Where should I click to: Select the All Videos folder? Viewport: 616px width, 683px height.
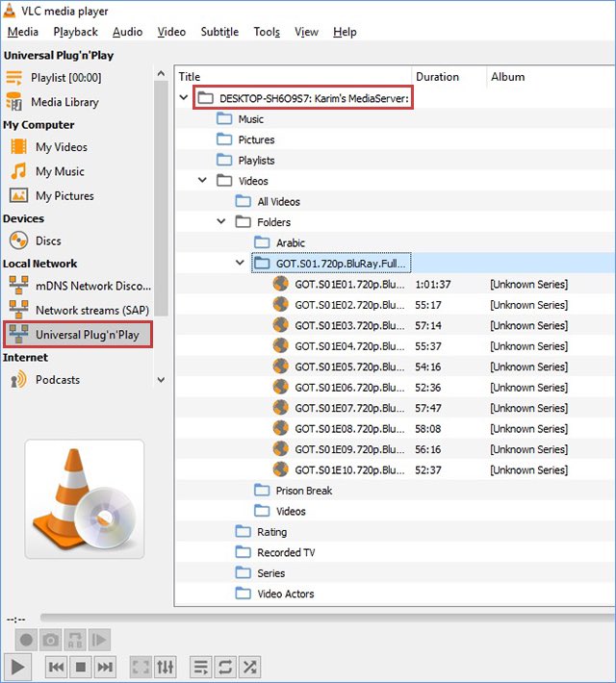(268, 202)
